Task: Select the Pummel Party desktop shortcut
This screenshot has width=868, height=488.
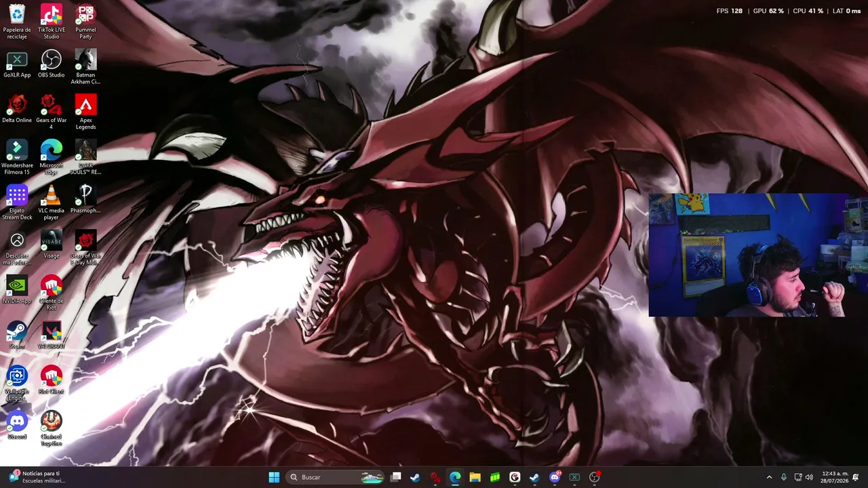Action: 85,22
